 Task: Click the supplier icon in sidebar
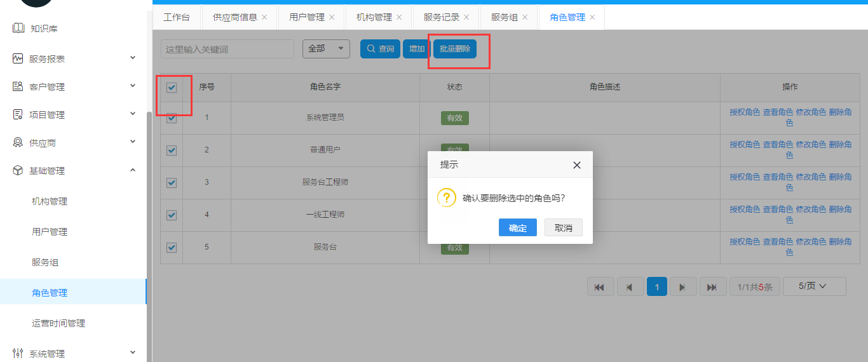click(x=18, y=142)
